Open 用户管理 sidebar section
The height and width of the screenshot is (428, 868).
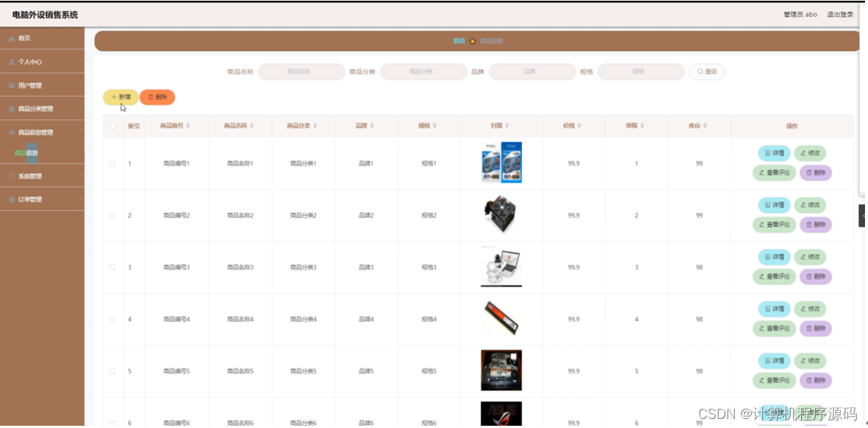42,86
